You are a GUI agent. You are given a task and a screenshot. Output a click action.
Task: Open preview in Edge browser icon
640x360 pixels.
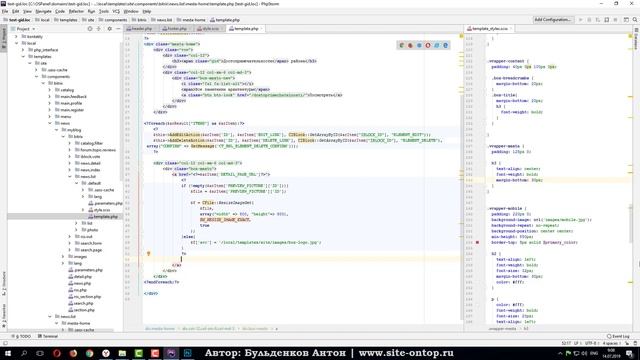tap(445, 45)
